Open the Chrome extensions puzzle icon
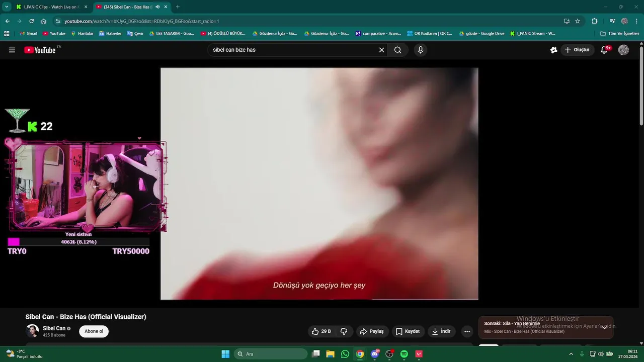Viewport: 644px width, 362px height. 595,21
